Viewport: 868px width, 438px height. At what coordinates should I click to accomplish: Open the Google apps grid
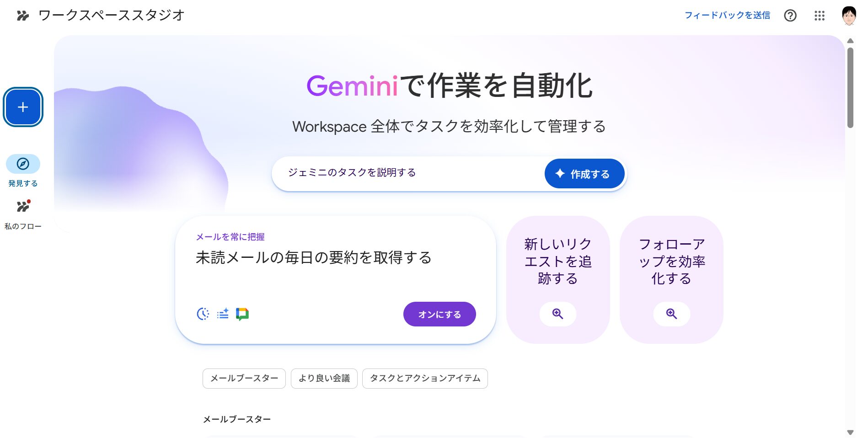(819, 16)
